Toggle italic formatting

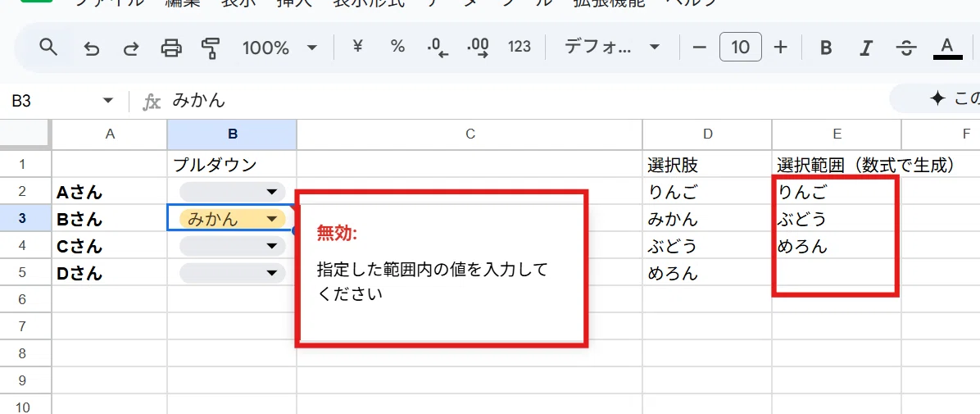(x=866, y=48)
